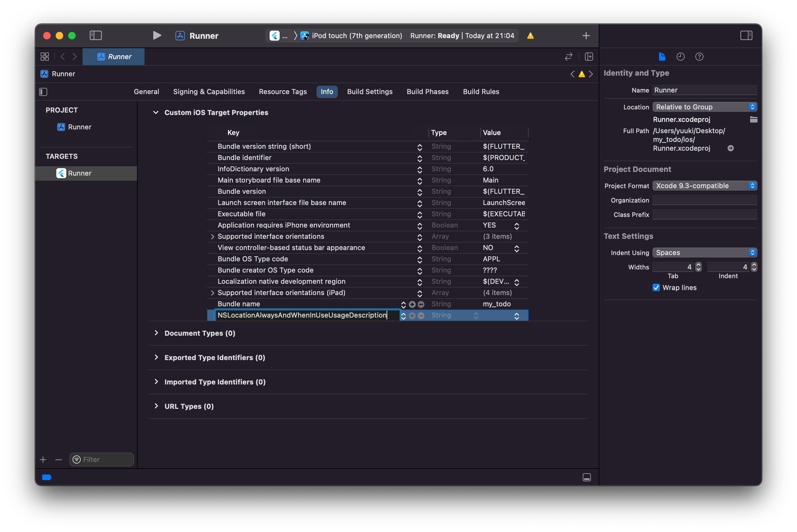797x532 pixels.
Task: Click the NSLocationAlwaysAndWhenInUseUsageDescription key field
Action: point(307,315)
